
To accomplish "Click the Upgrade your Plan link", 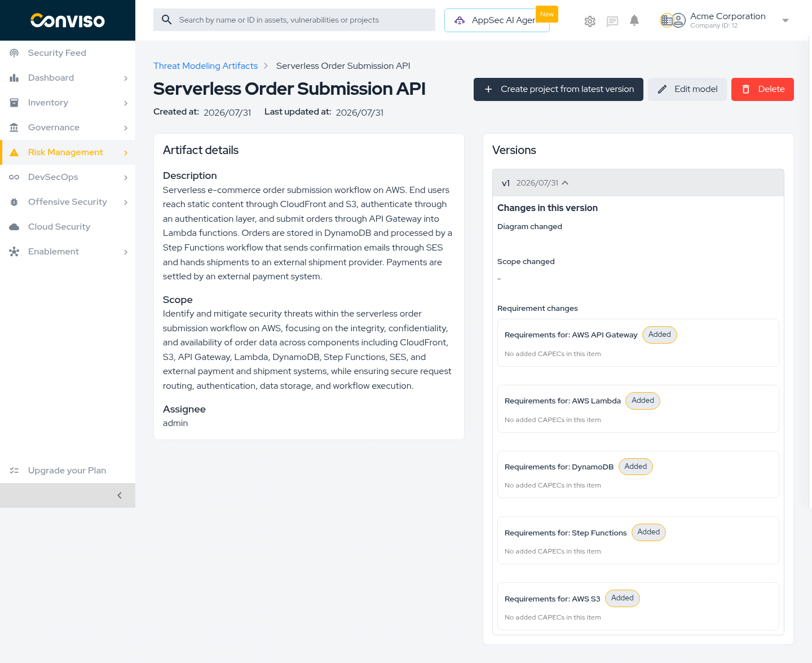I will coord(68,471).
